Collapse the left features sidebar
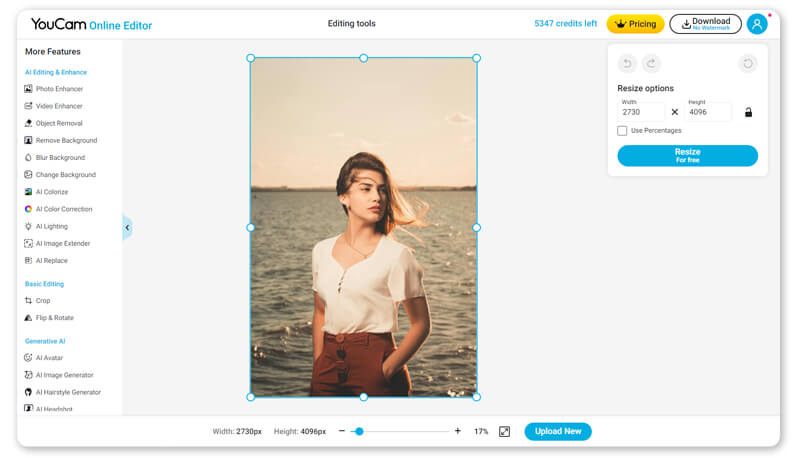Screen dimensions: 800x458 click(127, 227)
